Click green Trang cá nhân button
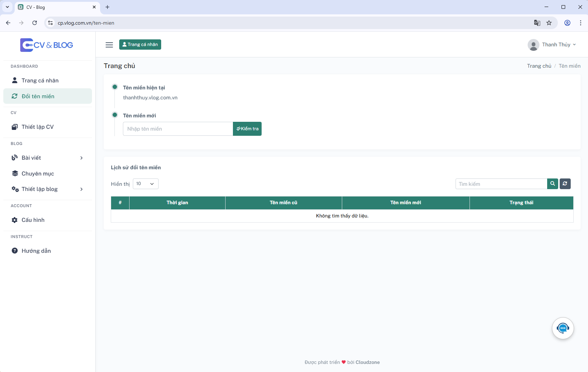Screen dimensions: 588x372 click(x=140, y=45)
